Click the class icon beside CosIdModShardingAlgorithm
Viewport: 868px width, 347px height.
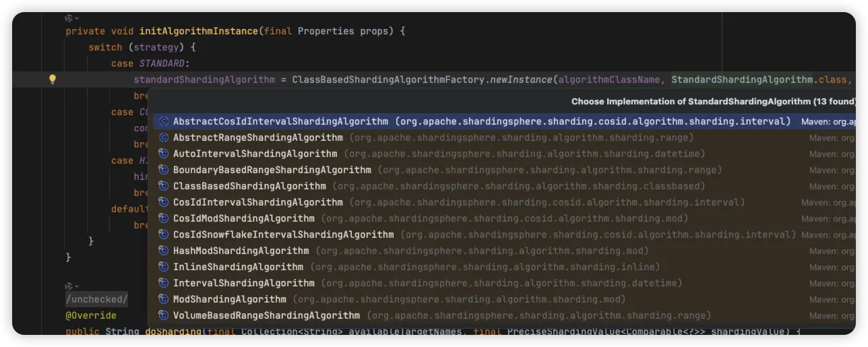(163, 218)
